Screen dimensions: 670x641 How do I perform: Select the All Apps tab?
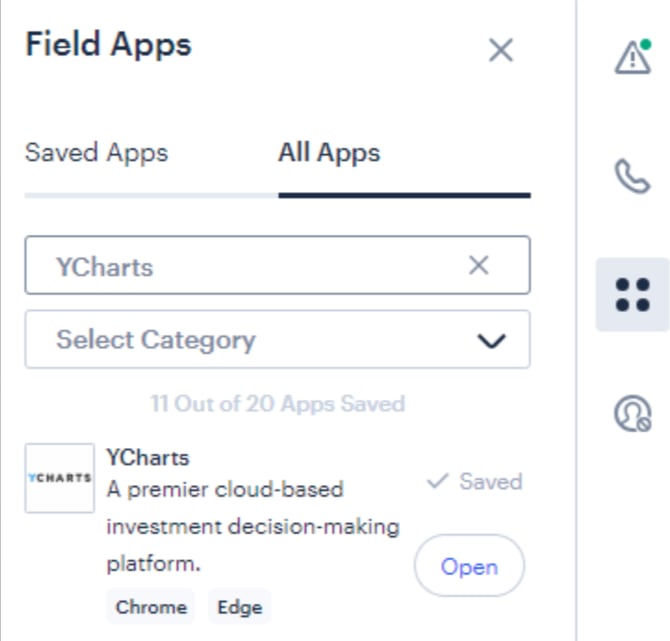(329, 153)
